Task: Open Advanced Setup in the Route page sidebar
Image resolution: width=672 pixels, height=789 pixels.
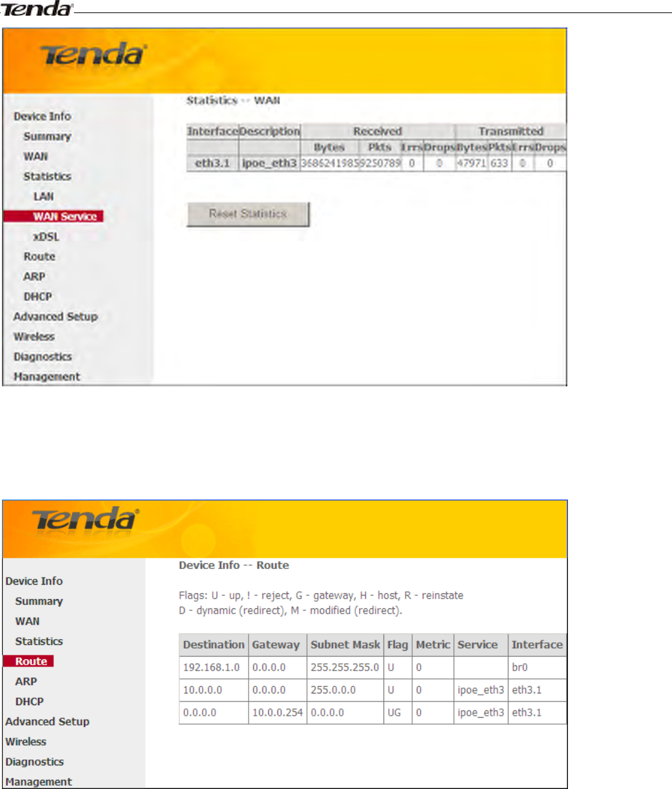Action: (48, 722)
